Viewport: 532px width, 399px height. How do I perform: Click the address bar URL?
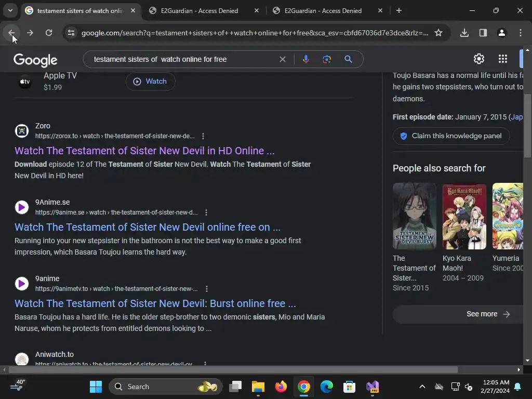(x=255, y=33)
